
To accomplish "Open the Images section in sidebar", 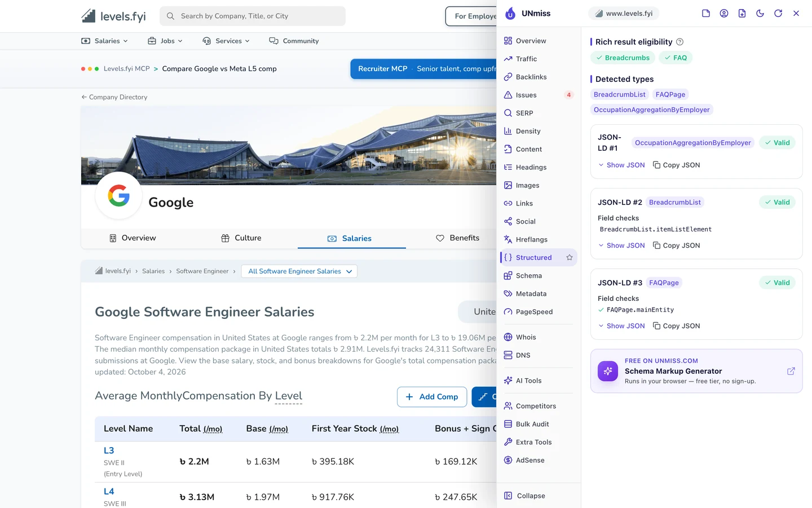I will point(539,185).
